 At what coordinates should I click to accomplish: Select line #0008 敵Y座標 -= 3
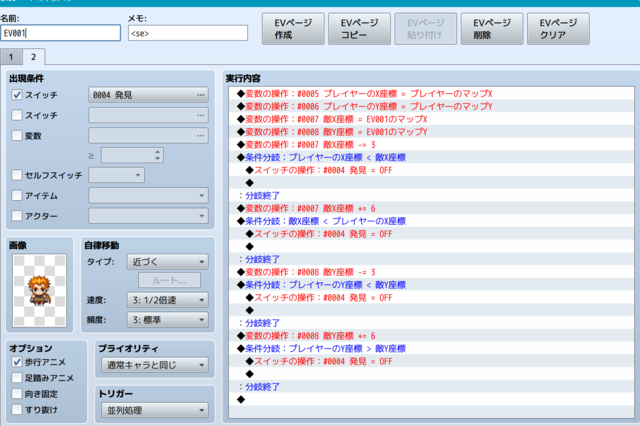click(431, 272)
